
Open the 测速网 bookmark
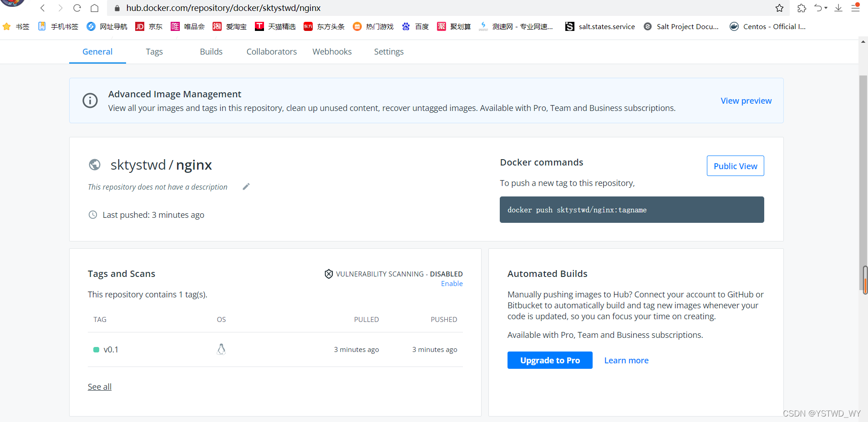point(516,26)
